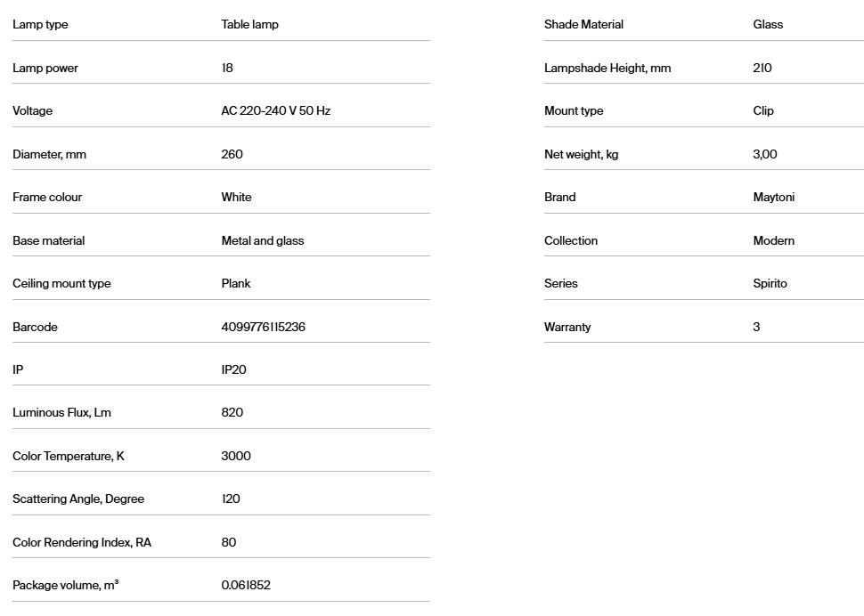Click the Lampshade Height, mm label
Image resolution: width=864 pixels, height=616 pixels.
pos(607,69)
